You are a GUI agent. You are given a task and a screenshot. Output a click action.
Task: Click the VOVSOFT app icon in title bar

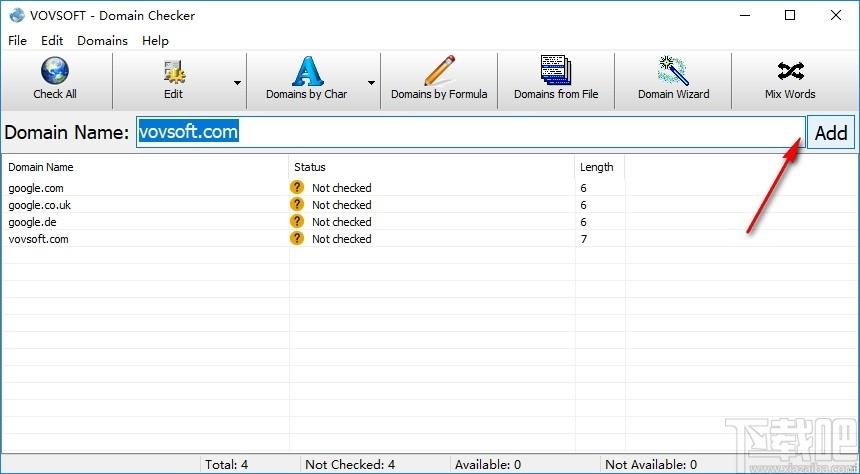[x=17, y=15]
